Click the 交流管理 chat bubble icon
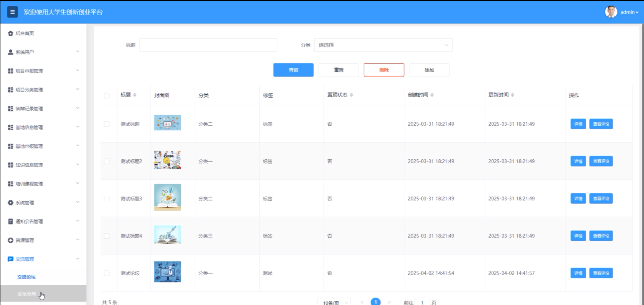This screenshot has width=644, height=305. (x=10, y=259)
